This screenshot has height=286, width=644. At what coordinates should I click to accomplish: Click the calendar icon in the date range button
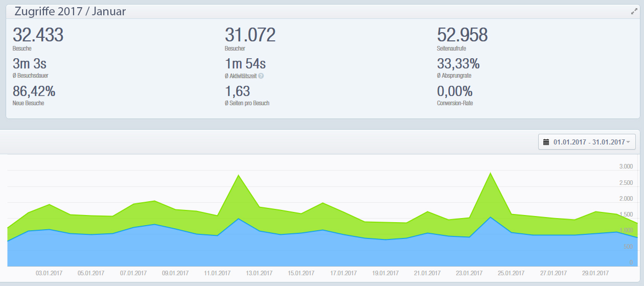click(x=546, y=142)
